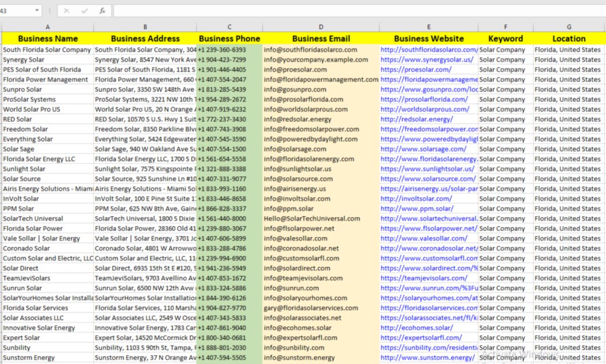Screen dimensions: 606x364
Task: Select email cell info@yourcompany.example.com
Action: (321, 60)
